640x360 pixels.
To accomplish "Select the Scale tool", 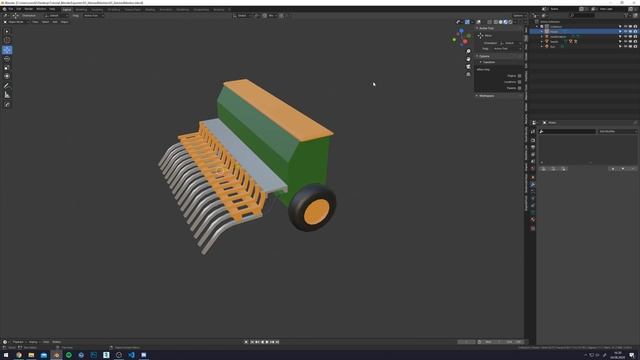I will [x=7, y=67].
